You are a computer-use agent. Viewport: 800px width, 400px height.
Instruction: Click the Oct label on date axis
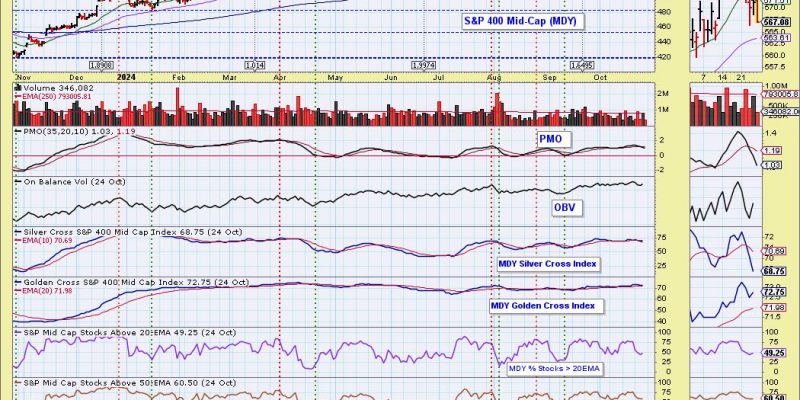[x=601, y=78]
